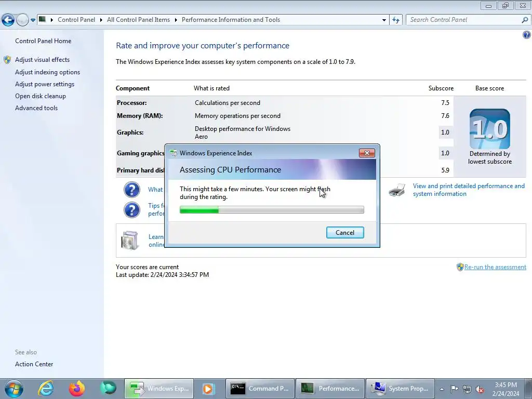Select Performance Information and Tools breadcrumb

pyautogui.click(x=231, y=20)
